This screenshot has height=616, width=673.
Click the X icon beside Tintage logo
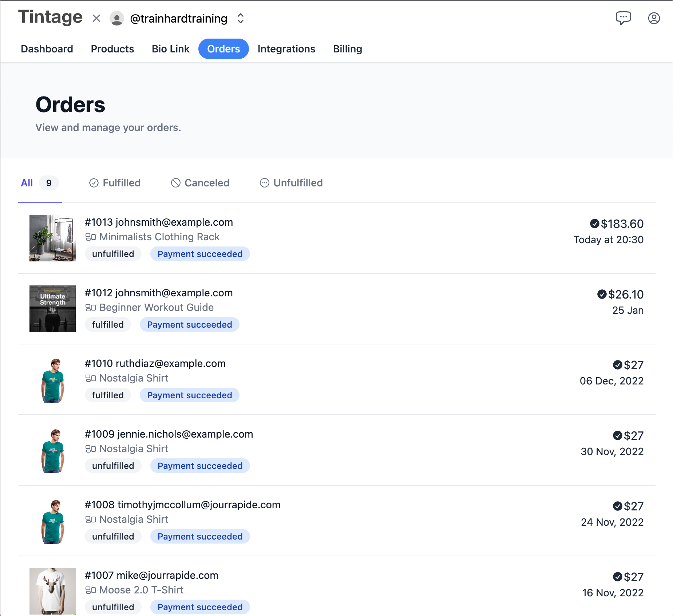96,18
